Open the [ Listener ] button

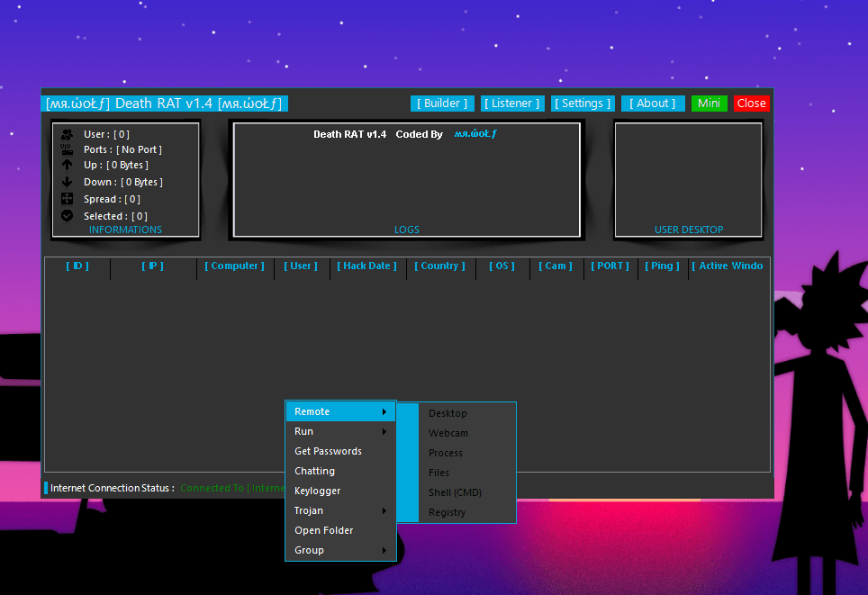[x=512, y=104]
